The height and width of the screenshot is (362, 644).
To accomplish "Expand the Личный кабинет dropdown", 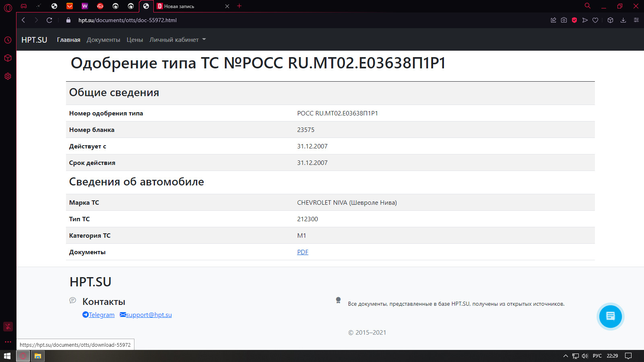I will (178, 40).
